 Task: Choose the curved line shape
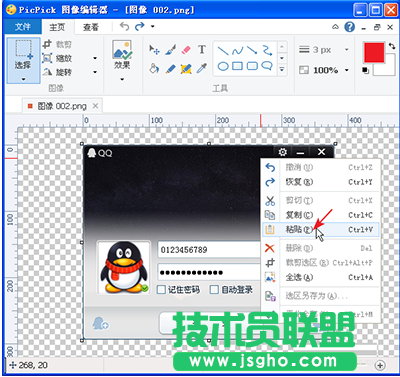pyautogui.click(x=238, y=51)
